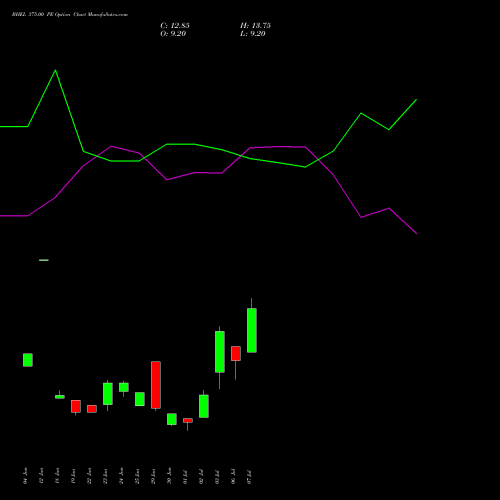Click the open value 'O: 9.20'

173,34
